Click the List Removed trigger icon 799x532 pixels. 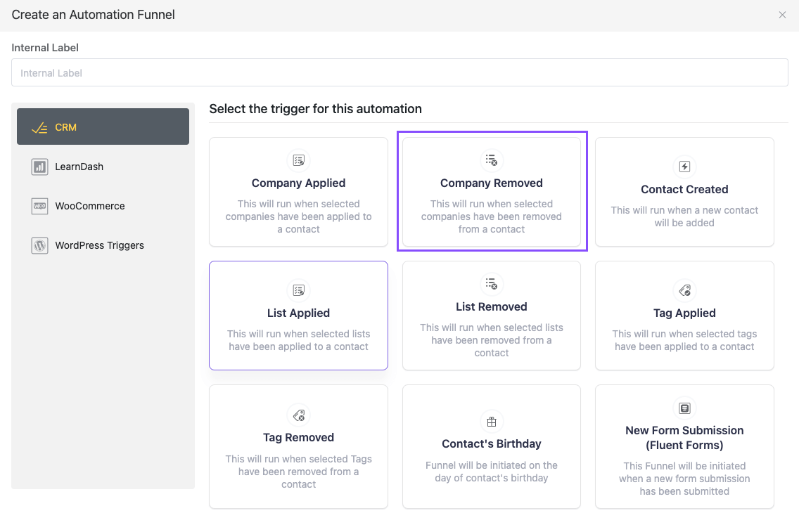click(x=492, y=284)
